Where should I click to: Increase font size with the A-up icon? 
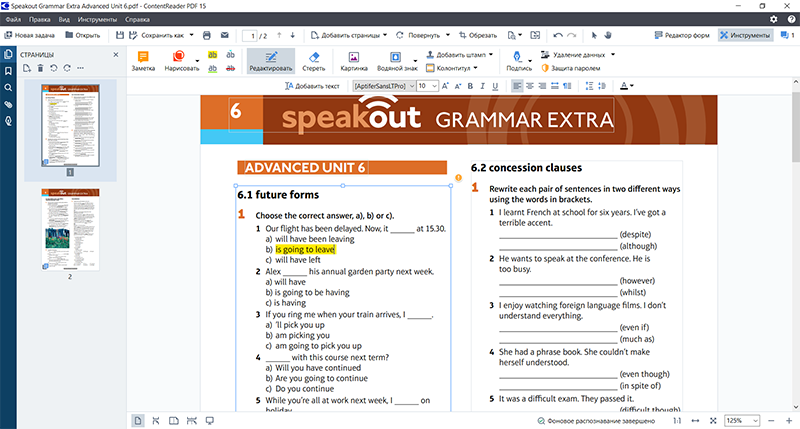pyautogui.click(x=445, y=86)
